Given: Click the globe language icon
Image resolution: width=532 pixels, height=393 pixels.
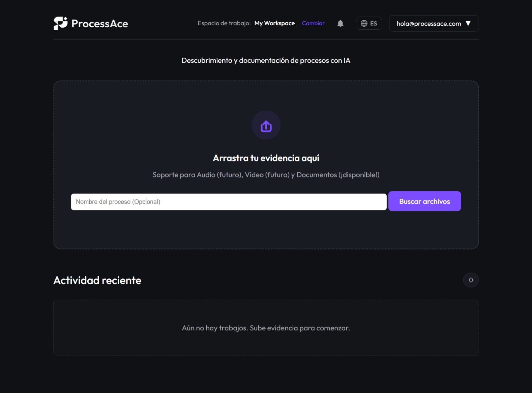Looking at the screenshot, I should point(364,23).
